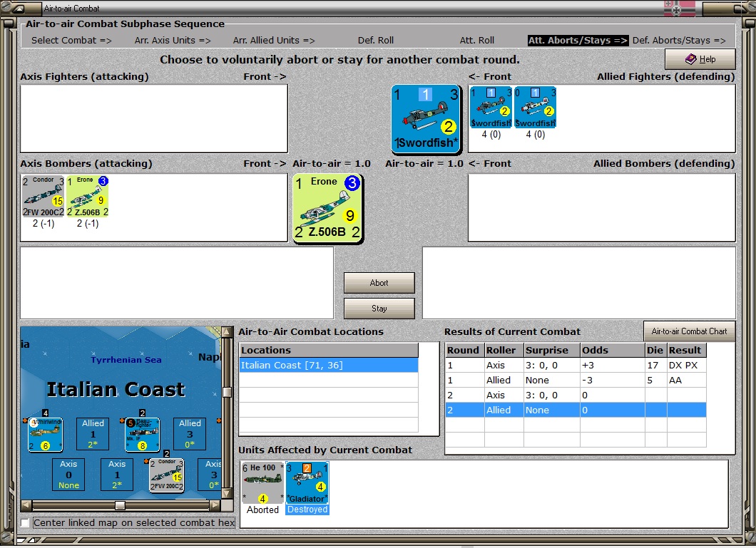Click the AA result cell
Viewport: 756px width, 548px height.
[x=687, y=381]
